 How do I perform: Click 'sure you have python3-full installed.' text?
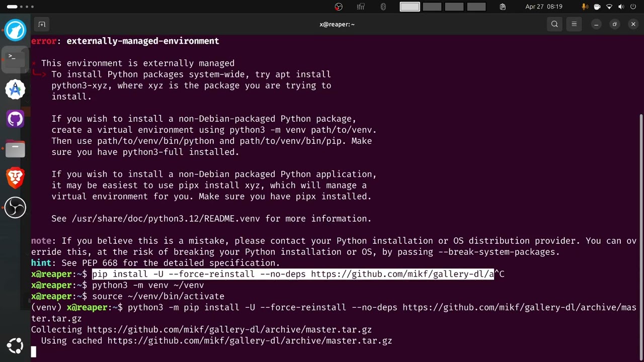145,152
